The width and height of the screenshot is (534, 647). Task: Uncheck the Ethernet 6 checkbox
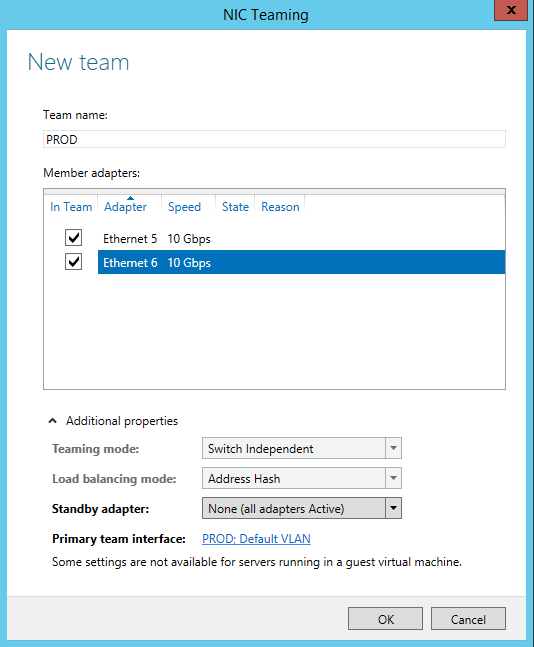pos(73,262)
